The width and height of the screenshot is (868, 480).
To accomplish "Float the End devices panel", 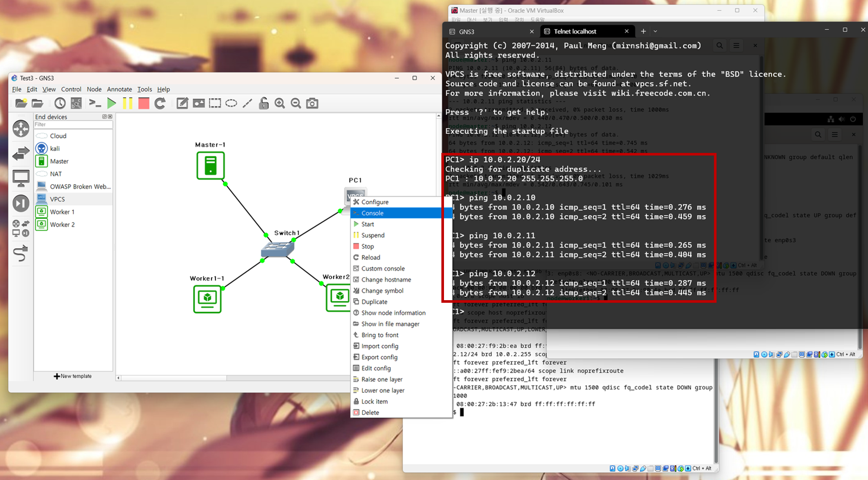I will [x=104, y=117].
